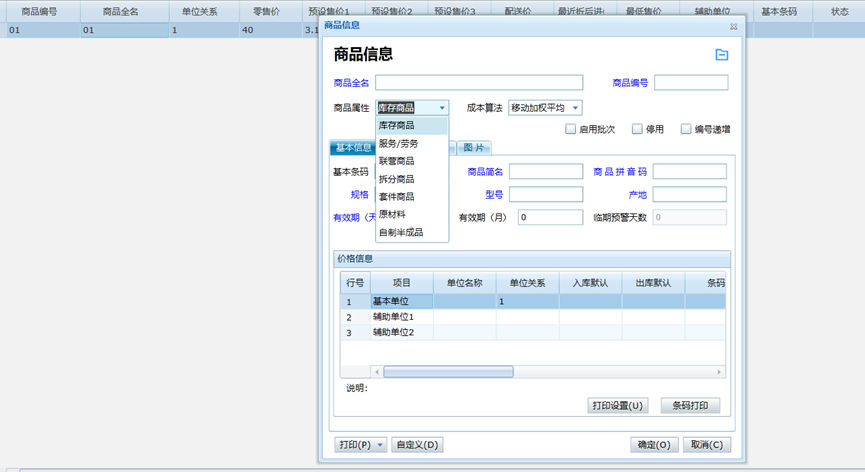The image size is (865, 472).
Task: Select 原材料 from the list
Action: click(x=412, y=214)
